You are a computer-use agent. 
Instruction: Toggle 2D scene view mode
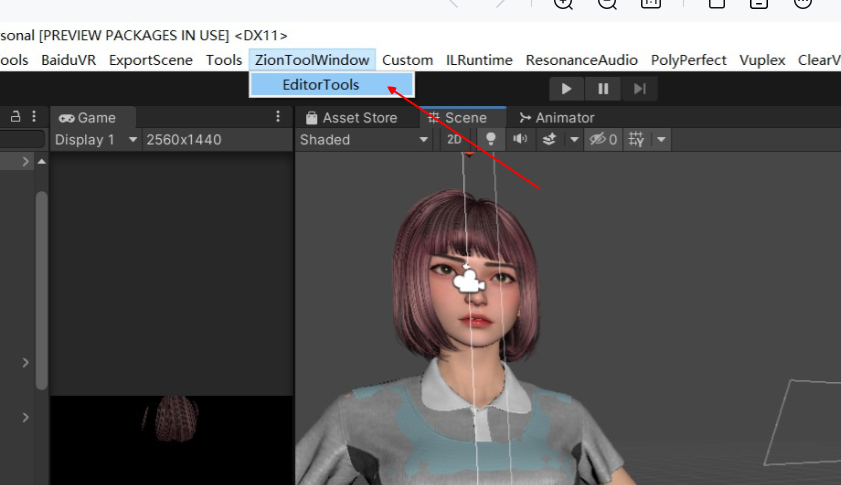click(x=454, y=140)
